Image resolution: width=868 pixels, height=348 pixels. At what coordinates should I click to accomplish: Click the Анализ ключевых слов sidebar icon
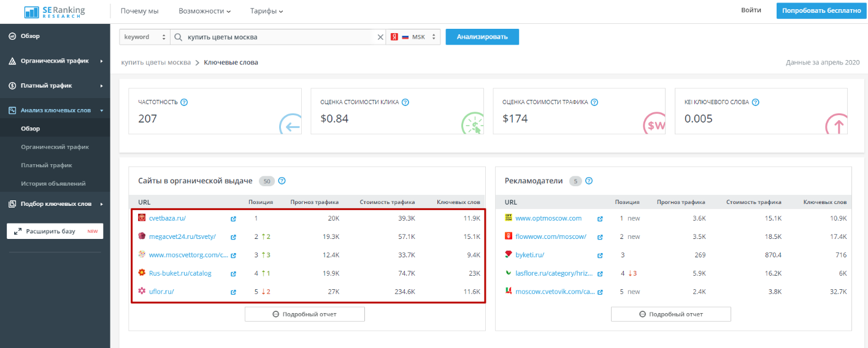point(12,110)
